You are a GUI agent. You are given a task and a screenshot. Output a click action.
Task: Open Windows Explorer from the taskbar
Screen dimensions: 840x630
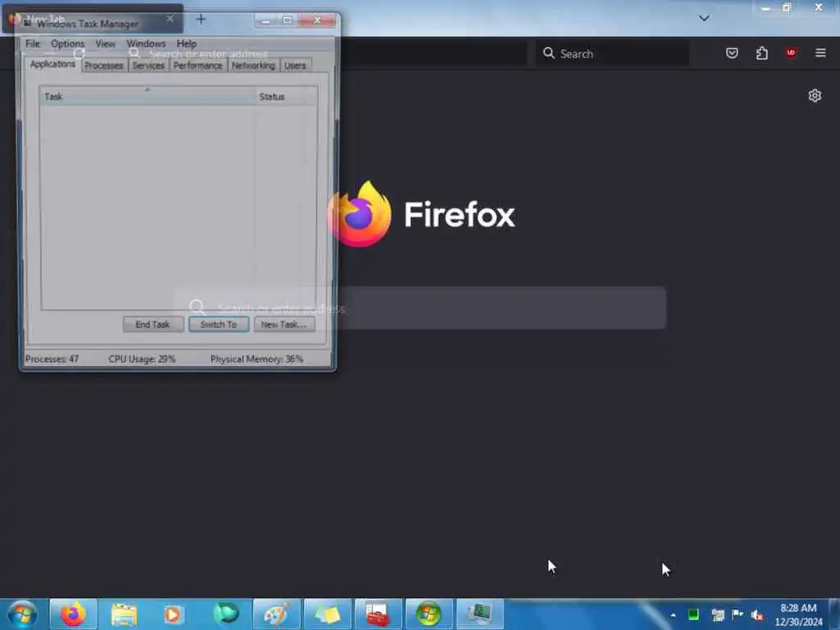pyautogui.click(x=125, y=614)
